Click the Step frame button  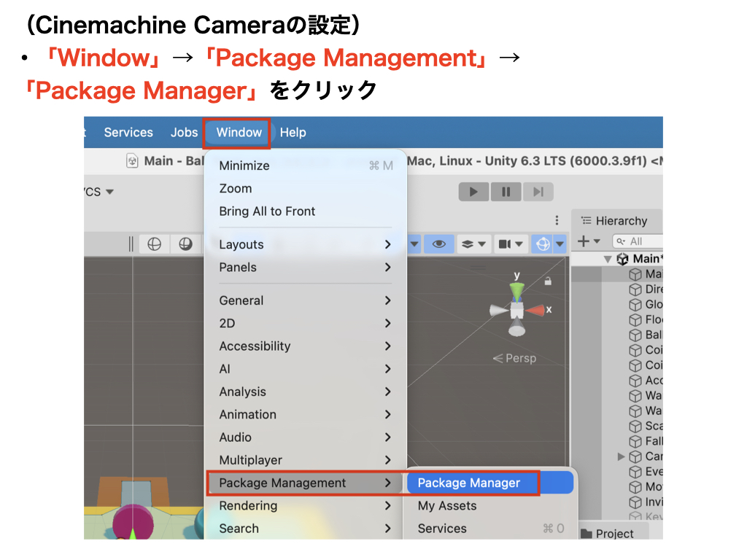coord(538,192)
